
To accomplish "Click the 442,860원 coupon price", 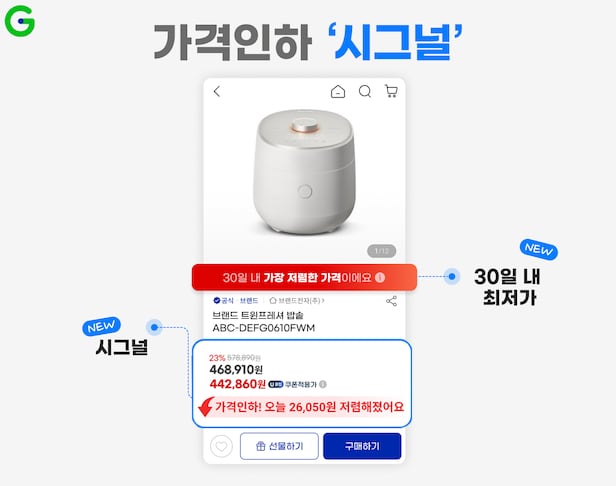I will pyautogui.click(x=238, y=384).
